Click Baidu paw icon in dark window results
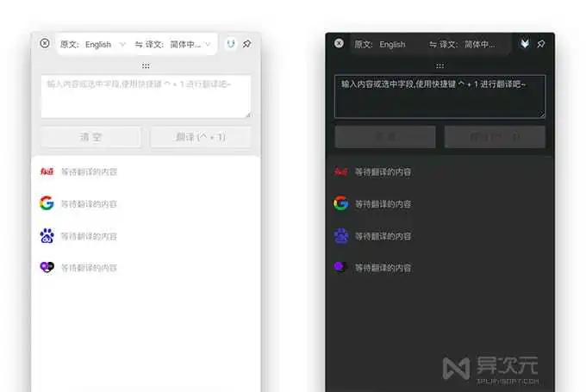586x392 pixels. coord(341,236)
